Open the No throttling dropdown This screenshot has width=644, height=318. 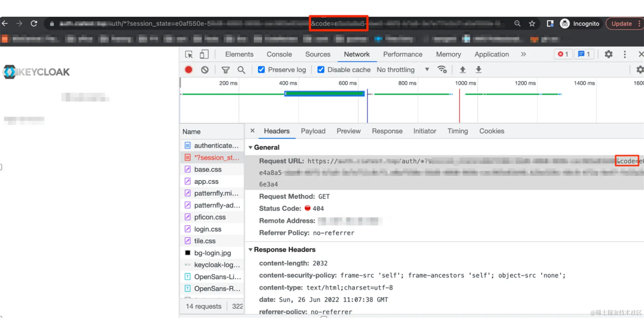click(403, 70)
